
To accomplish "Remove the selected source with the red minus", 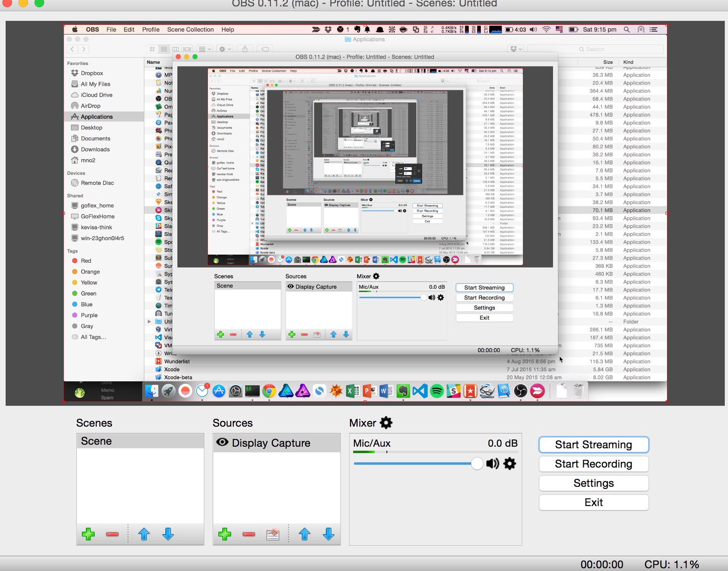I will click(249, 534).
